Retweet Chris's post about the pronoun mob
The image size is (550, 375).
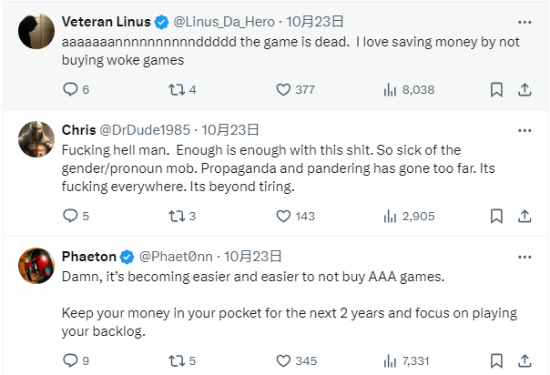(x=176, y=216)
